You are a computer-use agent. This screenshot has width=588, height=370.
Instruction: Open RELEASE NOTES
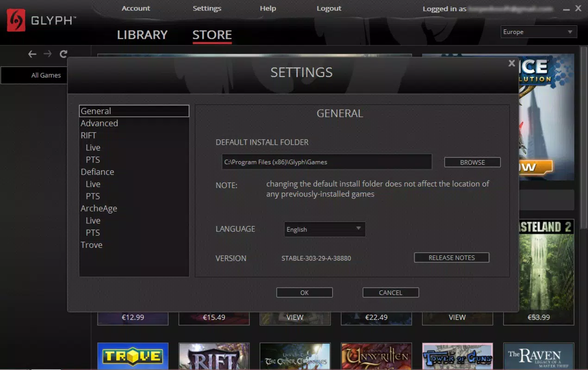(x=451, y=258)
